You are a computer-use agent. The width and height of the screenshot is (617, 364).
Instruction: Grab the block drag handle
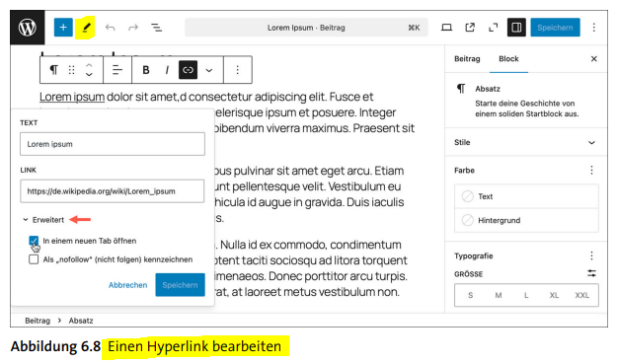pyautogui.click(x=71, y=70)
